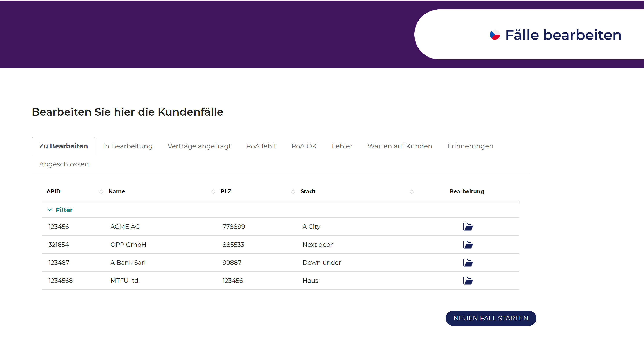Click the PLZ column header
The image size is (644, 342).
226,191
